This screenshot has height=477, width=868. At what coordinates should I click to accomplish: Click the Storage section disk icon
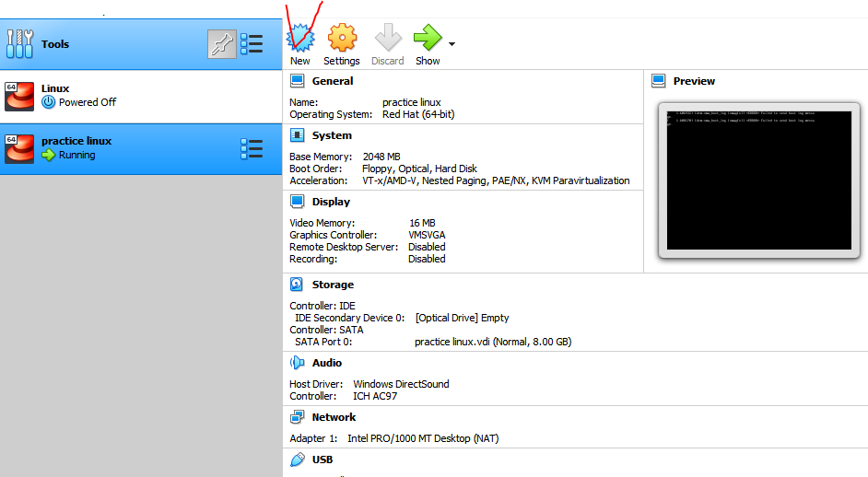(297, 285)
